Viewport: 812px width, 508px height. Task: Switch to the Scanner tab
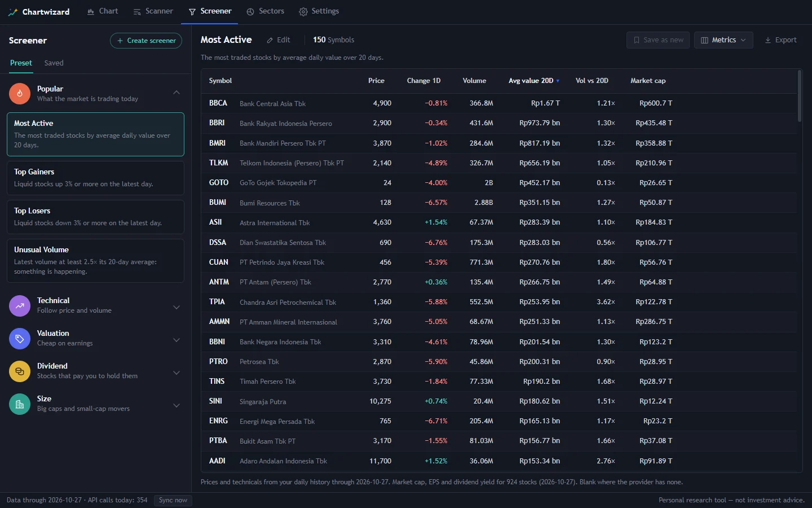click(153, 11)
